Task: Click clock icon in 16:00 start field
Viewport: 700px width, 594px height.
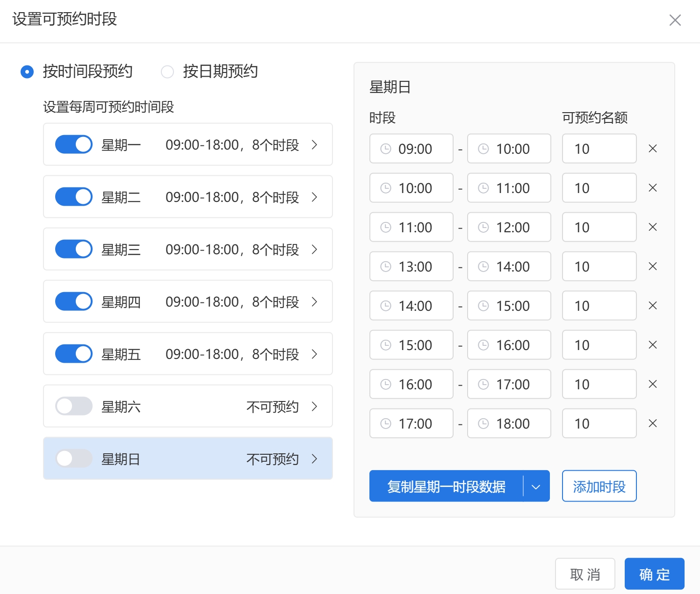Action: (x=386, y=384)
